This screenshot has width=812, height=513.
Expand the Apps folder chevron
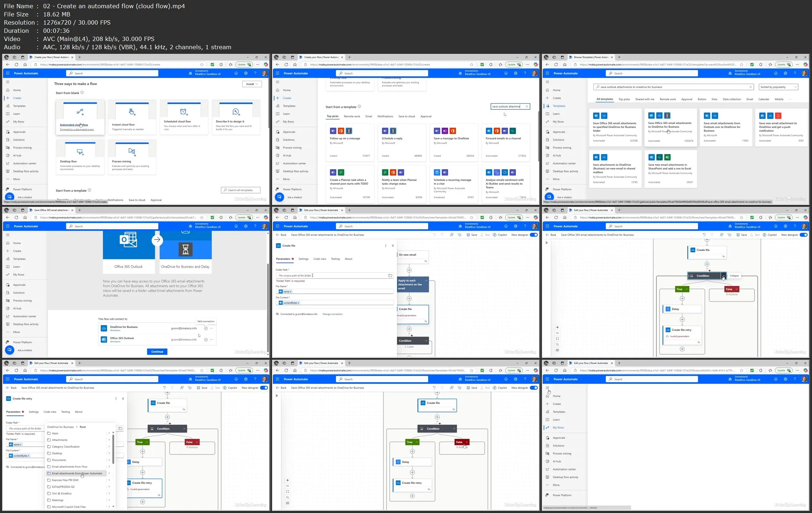pos(109,433)
